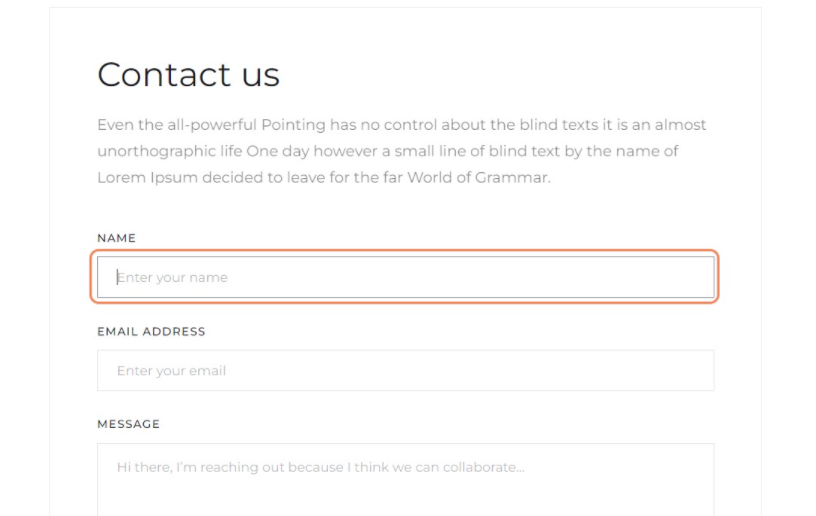The height and width of the screenshot is (516, 816).
Task: Click inside the Message text area
Action: [405, 478]
